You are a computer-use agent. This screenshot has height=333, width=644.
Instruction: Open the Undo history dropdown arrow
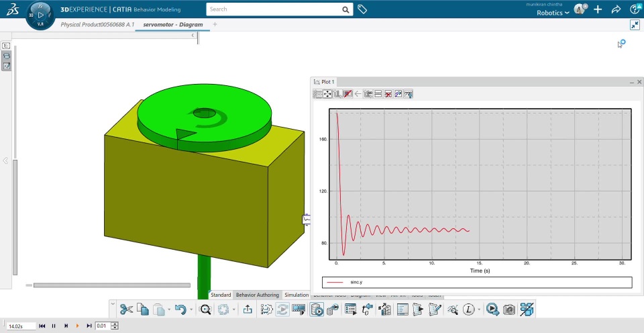191,310
